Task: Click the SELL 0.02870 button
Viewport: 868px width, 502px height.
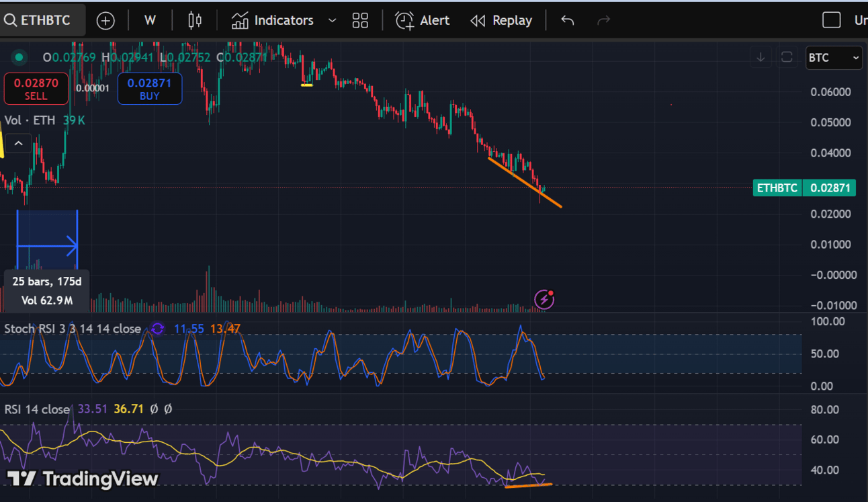Action: tap(36, 89)
